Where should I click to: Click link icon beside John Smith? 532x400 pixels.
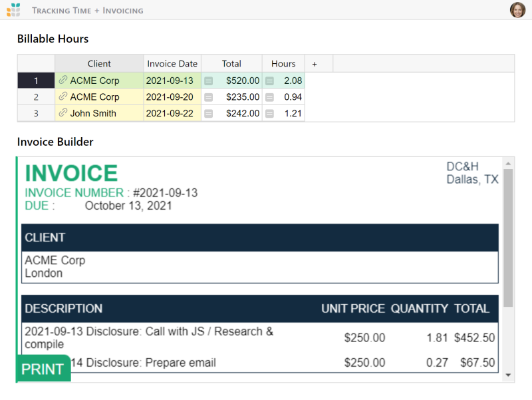point(63,113)
